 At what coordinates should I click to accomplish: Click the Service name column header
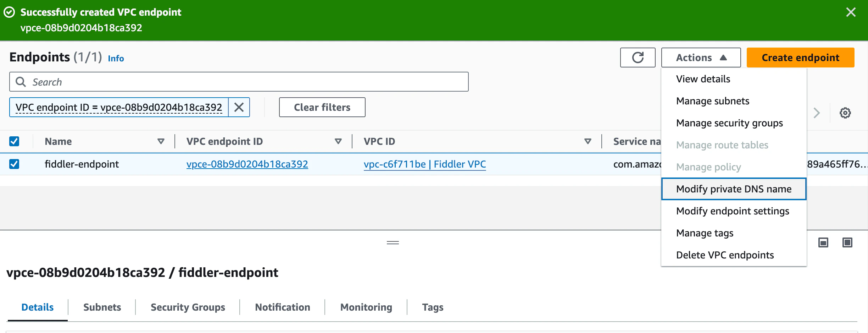pyautogui.click(x=637, y=141)
